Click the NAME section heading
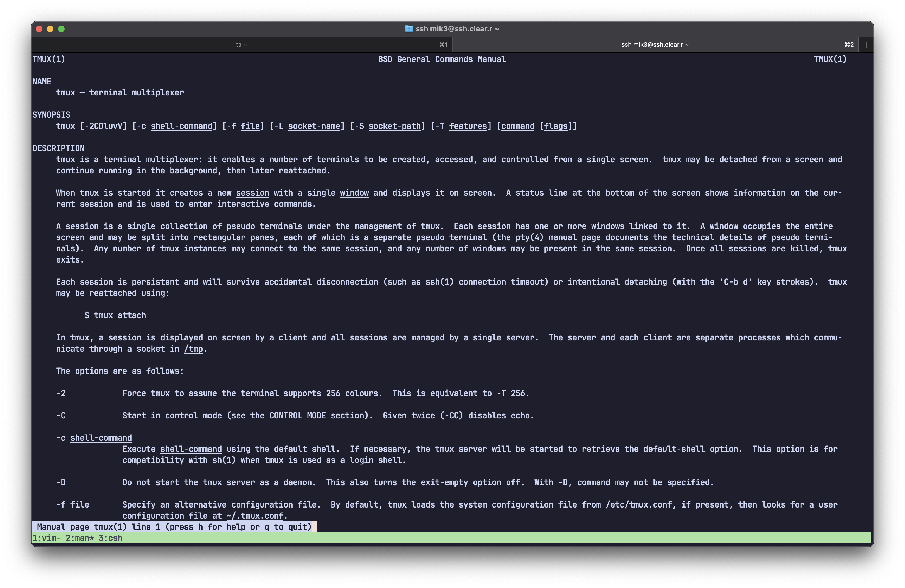The height and width of the screenshot is (588, 905). click(42, 81)
